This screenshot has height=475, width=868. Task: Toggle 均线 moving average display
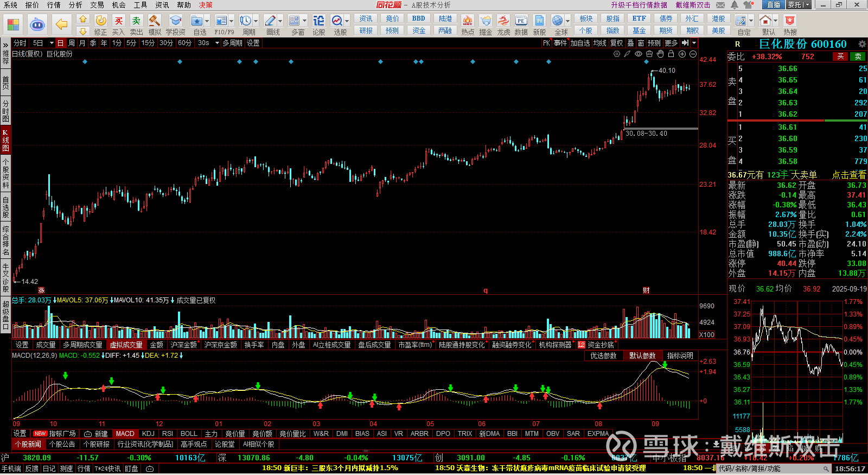point(599,43)
